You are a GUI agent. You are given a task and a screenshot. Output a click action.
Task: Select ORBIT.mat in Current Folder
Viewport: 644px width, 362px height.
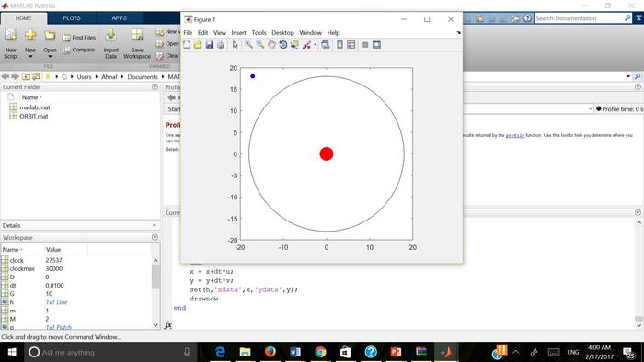(x=34, y=116)
